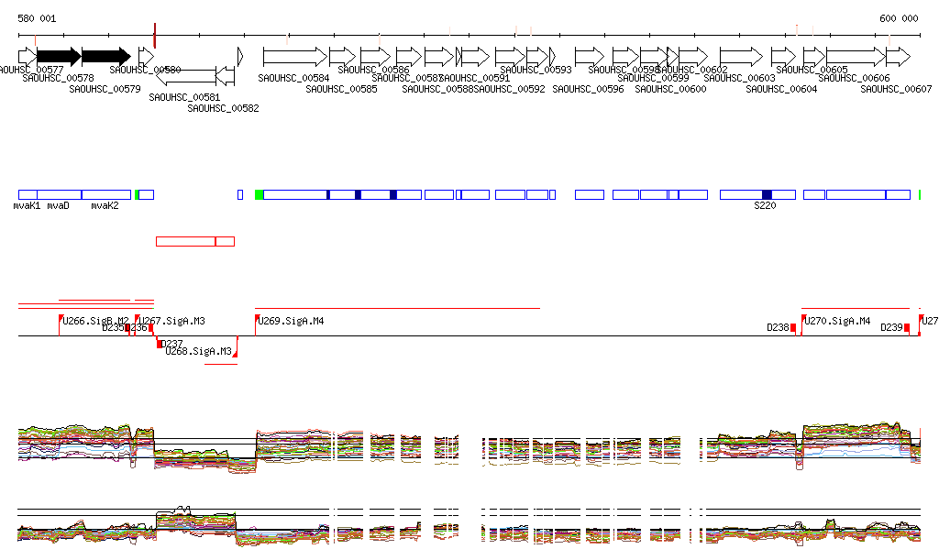Click the black SAOUHSC_00578 gene arrow
939x560 pixels.
pos(59,57)
